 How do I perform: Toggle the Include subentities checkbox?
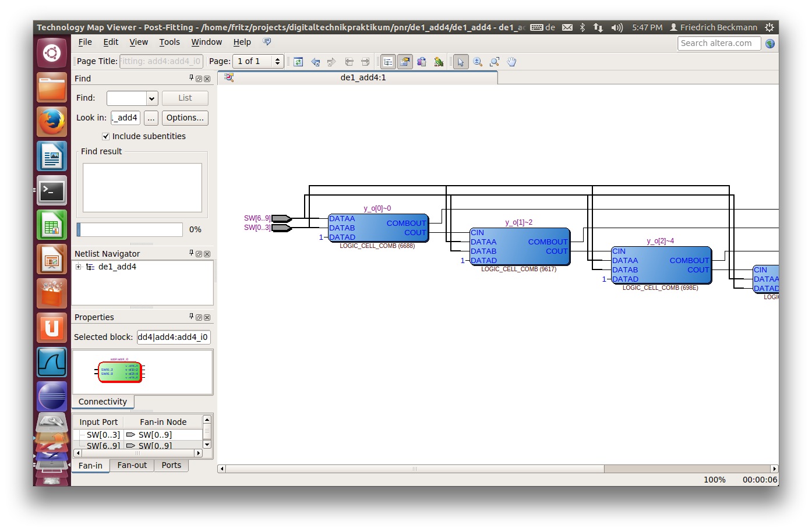[105, 136]
